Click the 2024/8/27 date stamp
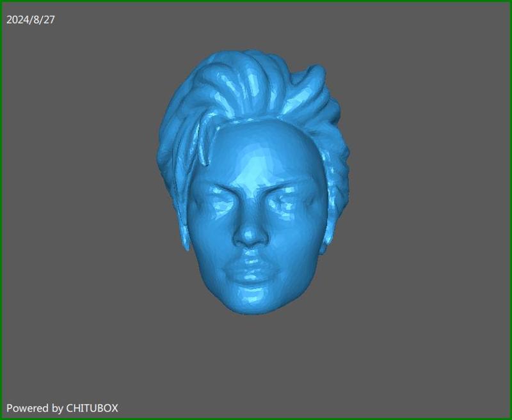The image size is (512, 420). point(29,19)
